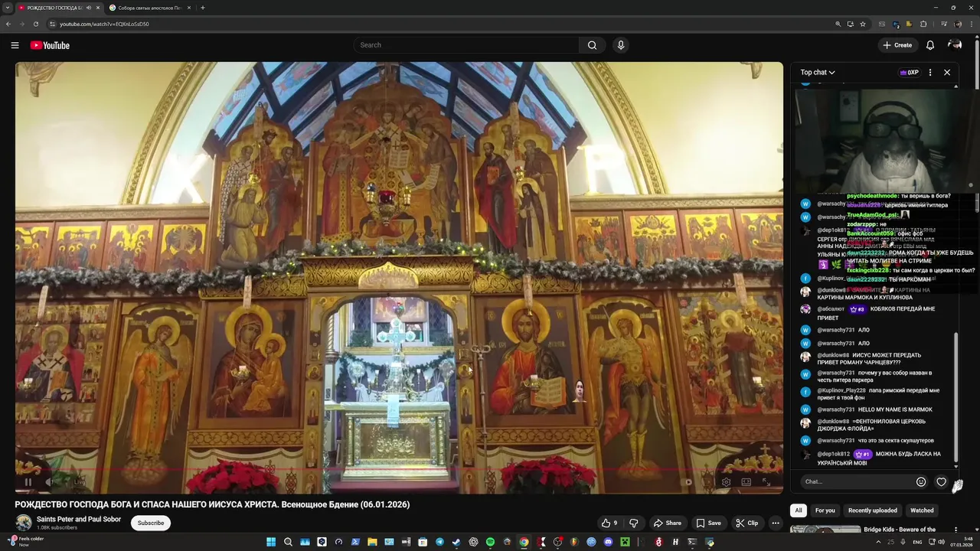Create a clip with the Clip button
980x551 pixels.
[x=746, y=523]
